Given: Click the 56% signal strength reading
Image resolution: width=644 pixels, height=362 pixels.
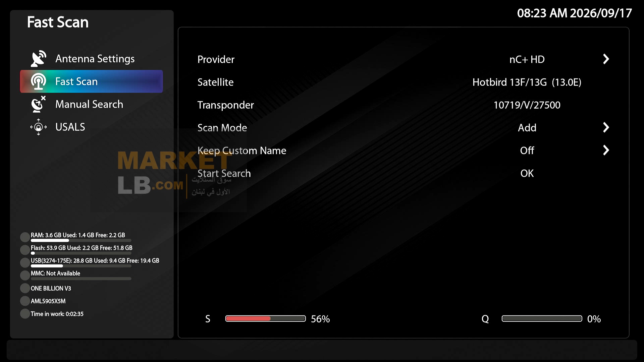Looking at the screenshot, I should point(320,319).
